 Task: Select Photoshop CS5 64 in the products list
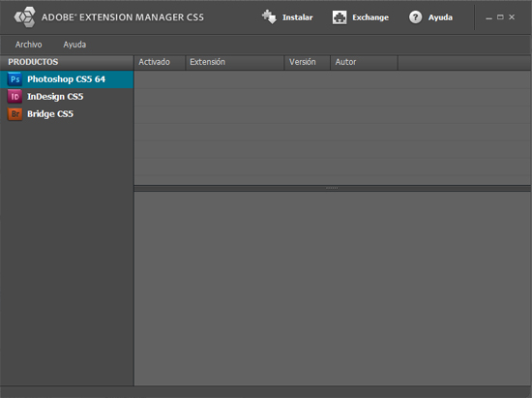[67, 79]
